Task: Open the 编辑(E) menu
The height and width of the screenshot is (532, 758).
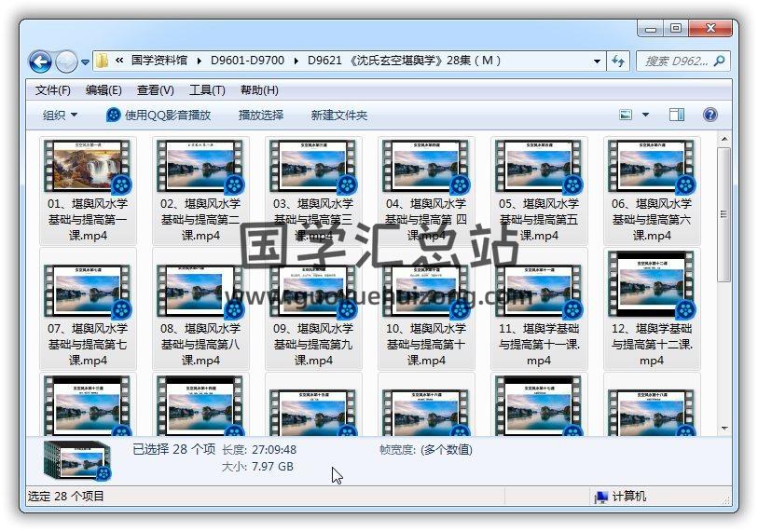Action: click(103, 89)
